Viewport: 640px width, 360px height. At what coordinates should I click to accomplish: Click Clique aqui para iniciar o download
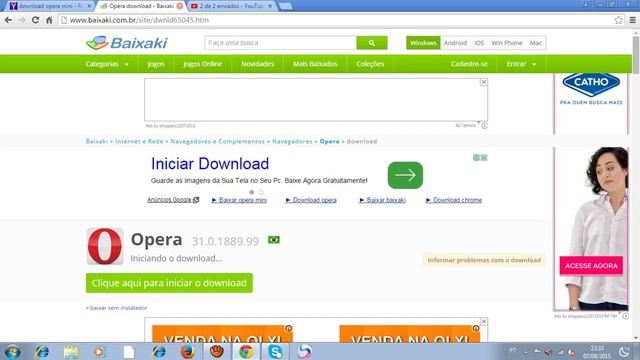[169, 283]
